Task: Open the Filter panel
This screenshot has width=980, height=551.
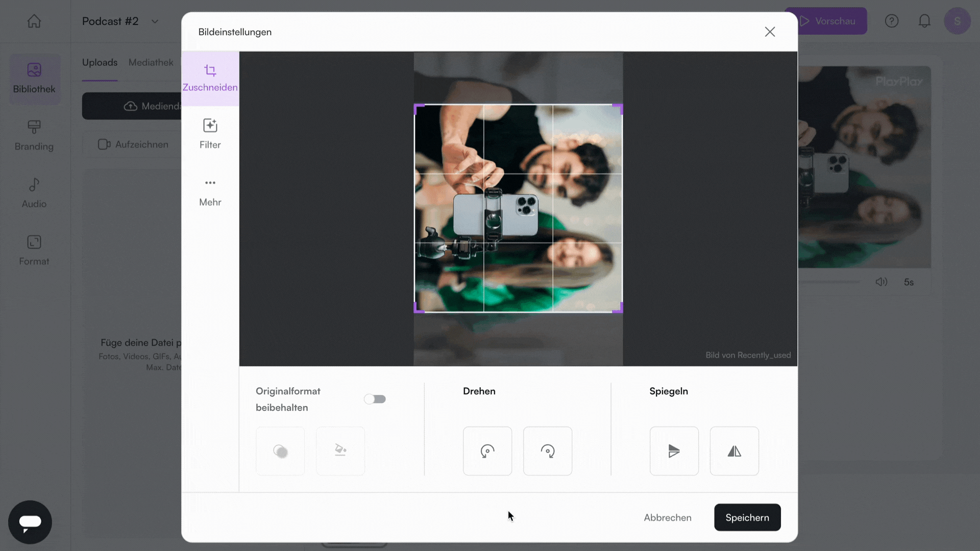Action: (x=210, y=134)
